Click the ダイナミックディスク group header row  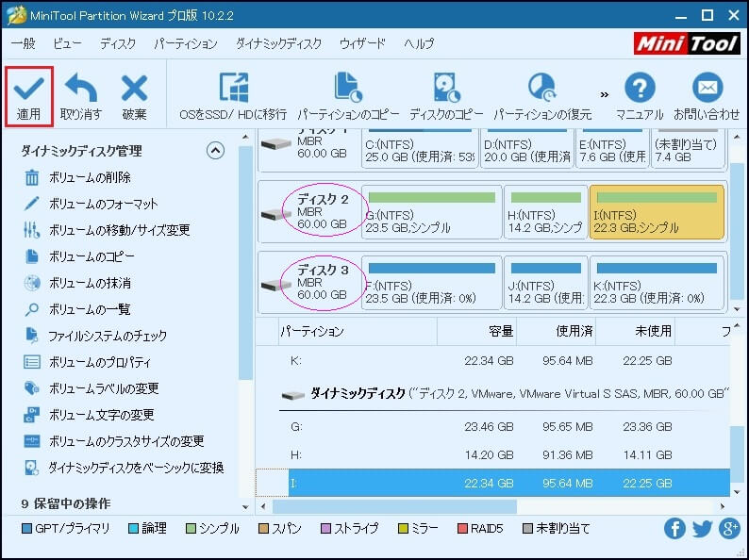pyautogui.click(x=505, y=394)
